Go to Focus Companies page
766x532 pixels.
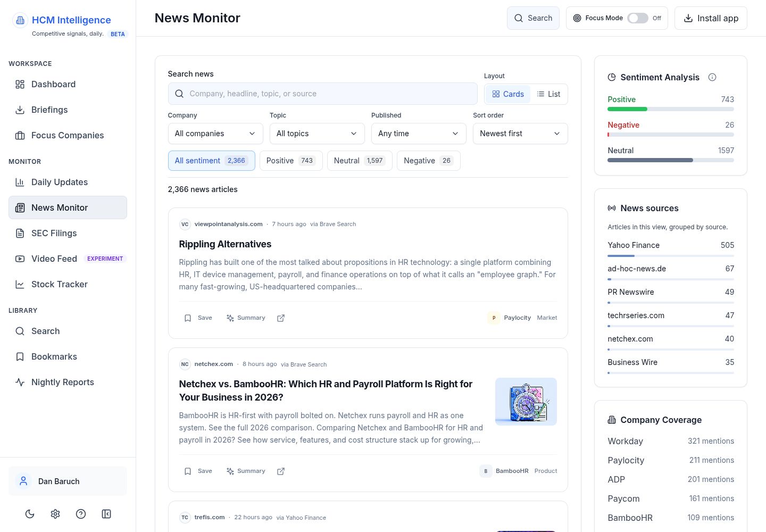(68, 135)
